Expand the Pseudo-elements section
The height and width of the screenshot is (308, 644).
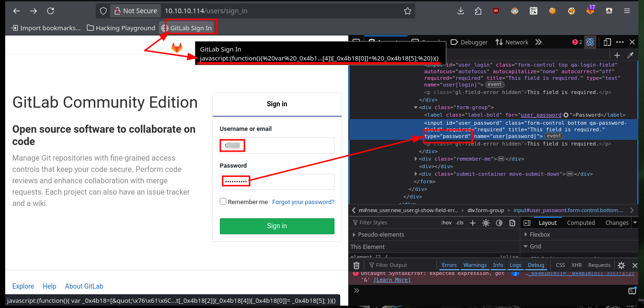click(x=354, y=235)
